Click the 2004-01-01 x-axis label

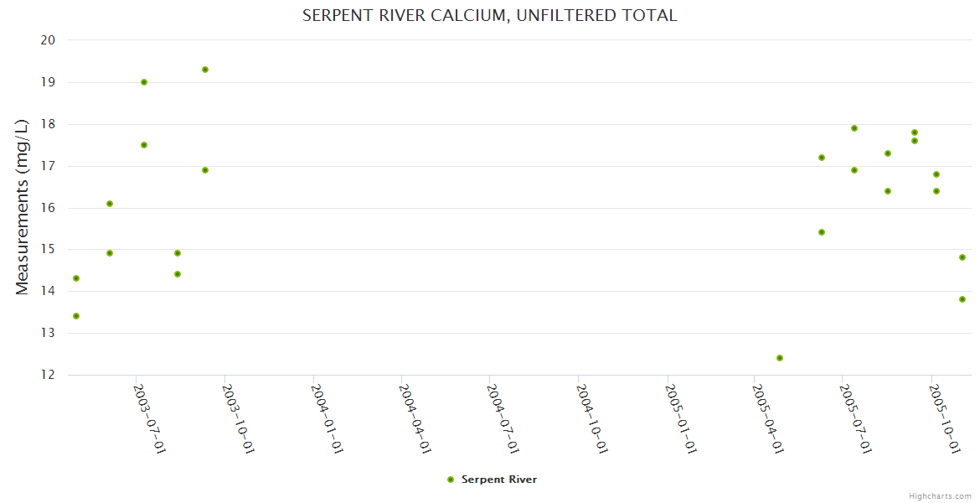pos(328,418)
